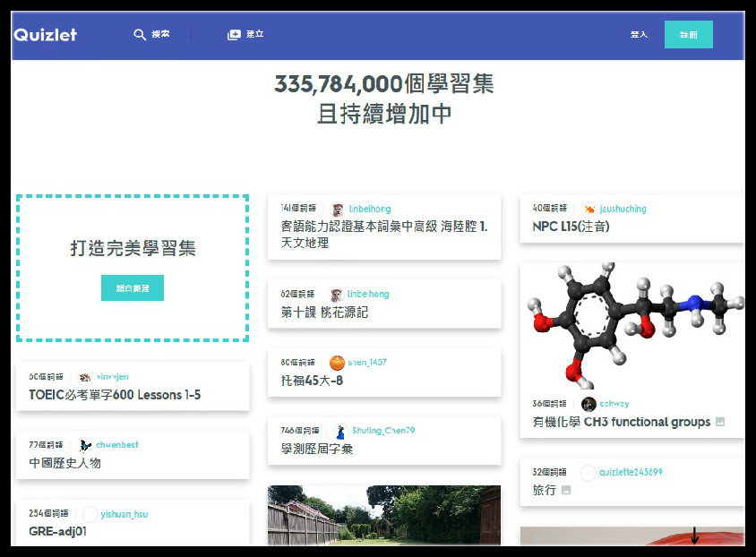Open the 建立 create menu item
The height and width of the screenshot is (557, 756).
255,34
